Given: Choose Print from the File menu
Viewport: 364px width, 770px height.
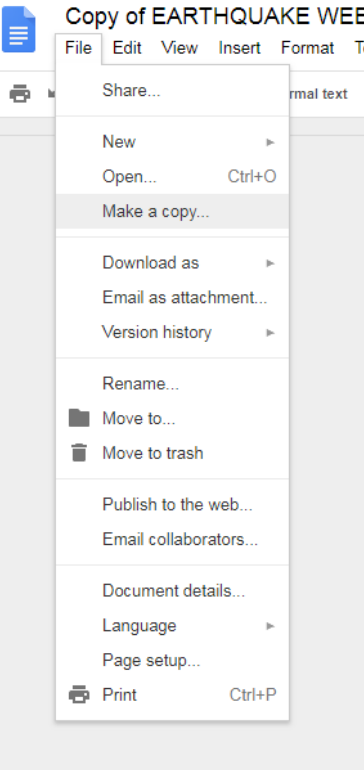Looking at the screenshot, I should 172,694.
